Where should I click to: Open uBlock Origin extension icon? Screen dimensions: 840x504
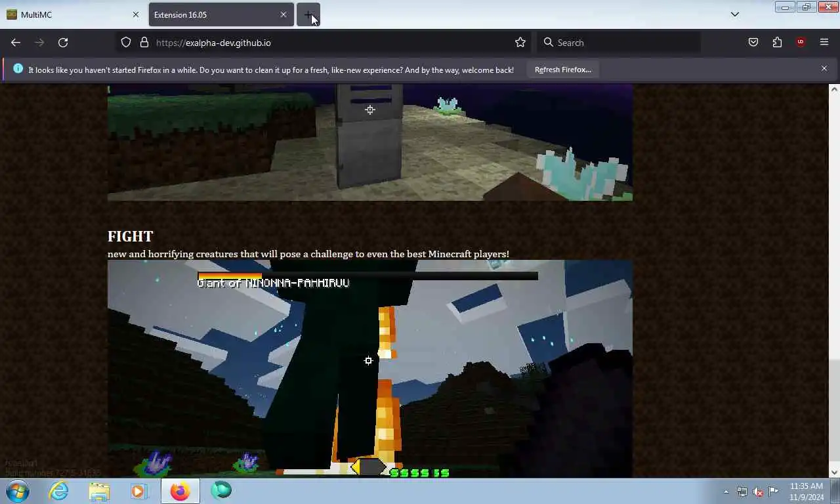801,43
